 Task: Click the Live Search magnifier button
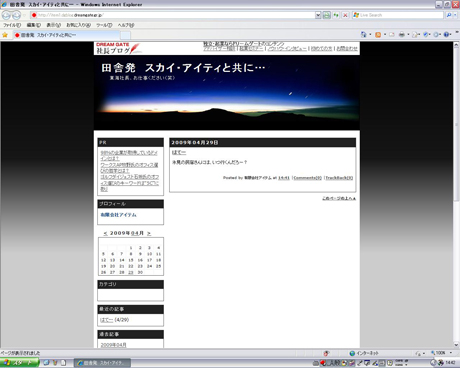tap(449, 15)
